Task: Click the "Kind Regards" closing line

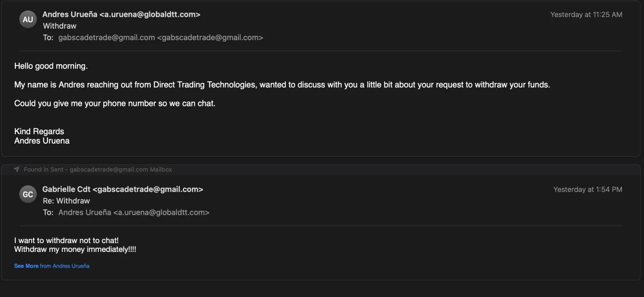Action: 39,131
